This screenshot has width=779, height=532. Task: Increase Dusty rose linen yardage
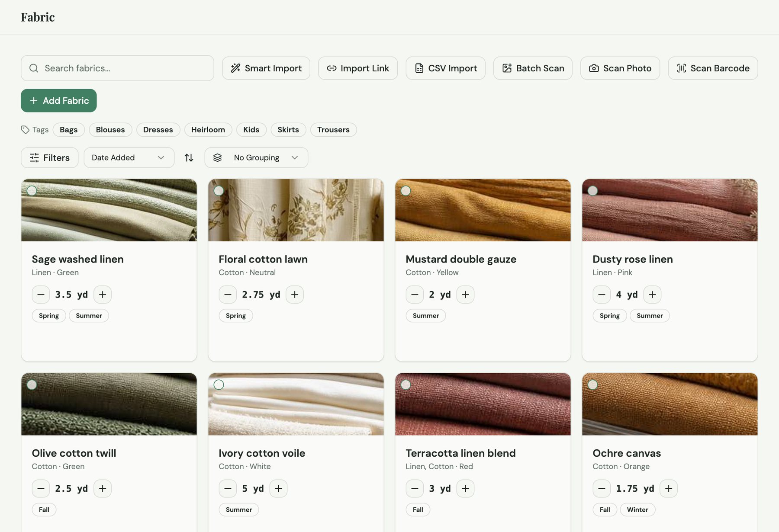click(x=652, y=295)
